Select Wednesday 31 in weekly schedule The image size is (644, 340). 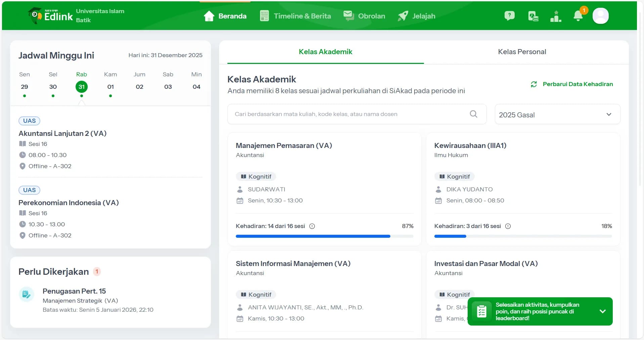click(82, 86)
